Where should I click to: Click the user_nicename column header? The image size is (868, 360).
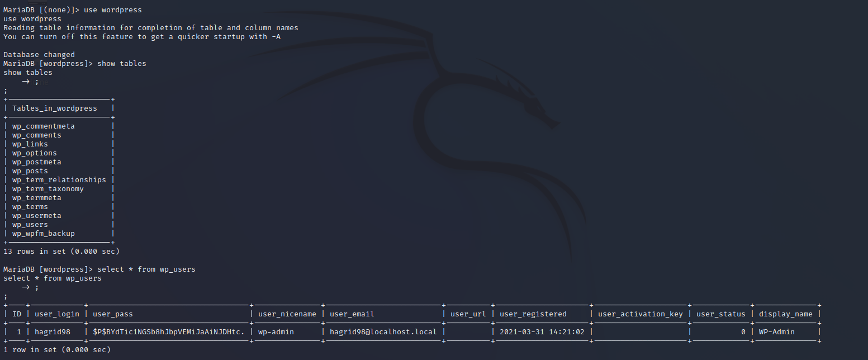coord(287,314)
